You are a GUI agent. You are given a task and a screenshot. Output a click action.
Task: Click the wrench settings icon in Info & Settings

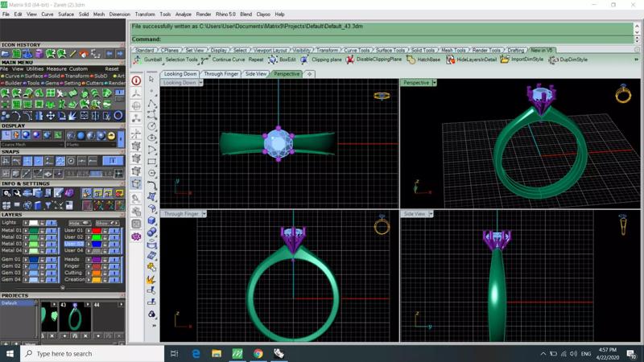pyautogui.click(x=17, y=193)
